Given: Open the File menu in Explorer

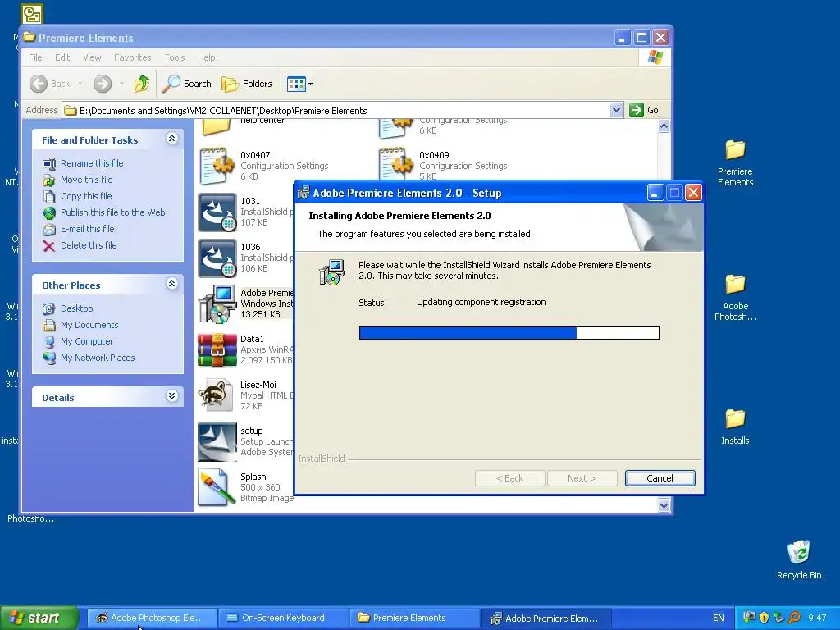Looking at the screenshot, I should click(x=35, y=57).
